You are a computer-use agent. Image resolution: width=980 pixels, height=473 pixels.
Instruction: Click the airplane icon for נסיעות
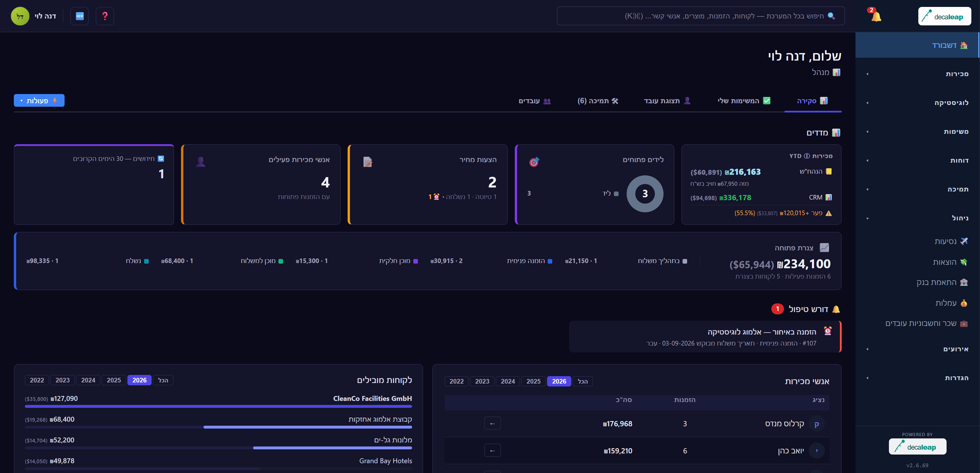(964, 241)
